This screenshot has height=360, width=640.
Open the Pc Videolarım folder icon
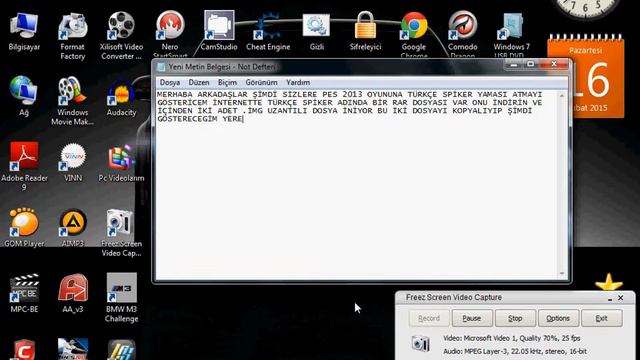click(x=121, y=158)
